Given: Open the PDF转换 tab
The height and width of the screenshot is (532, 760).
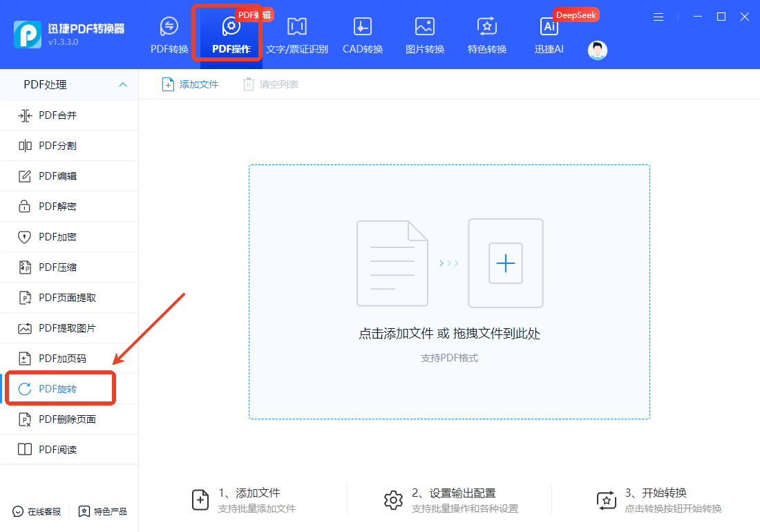Looking at the screenshot, I should (x=169, y=35).
